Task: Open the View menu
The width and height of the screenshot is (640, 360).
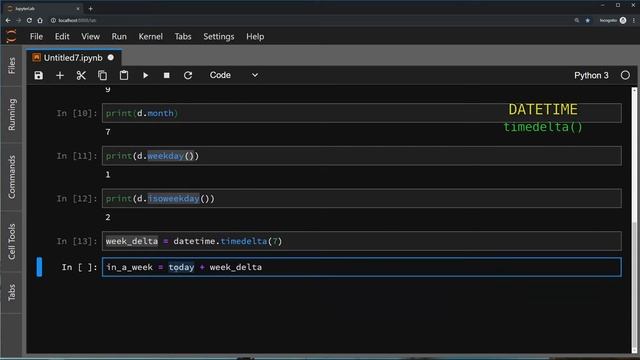Action: (90, 37)
